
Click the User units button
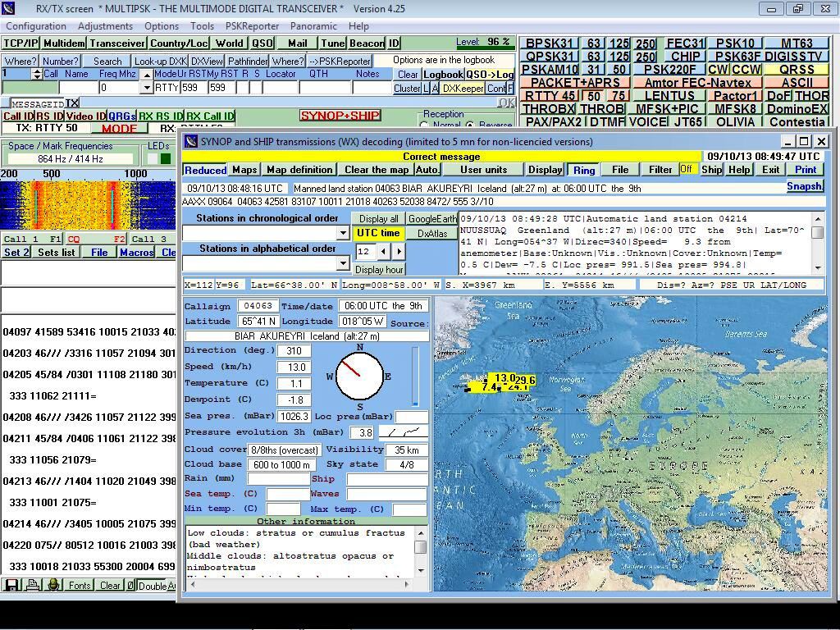483,170
